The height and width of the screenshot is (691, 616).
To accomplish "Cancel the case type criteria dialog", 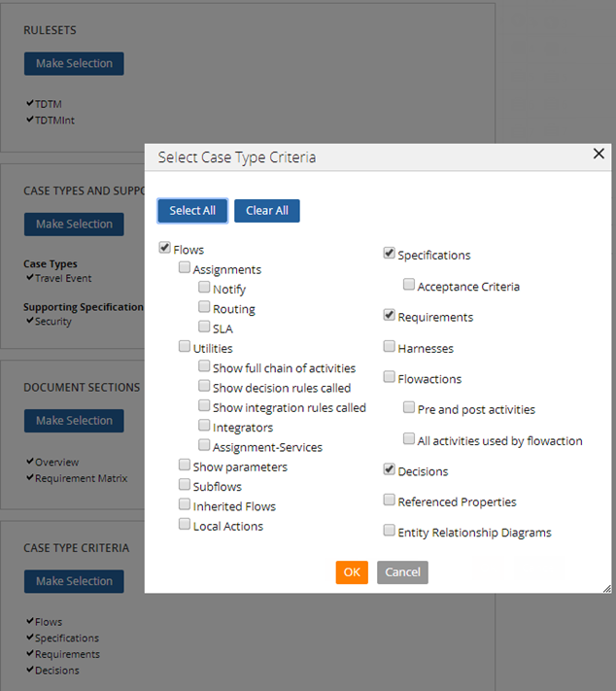I will point(402,572).
